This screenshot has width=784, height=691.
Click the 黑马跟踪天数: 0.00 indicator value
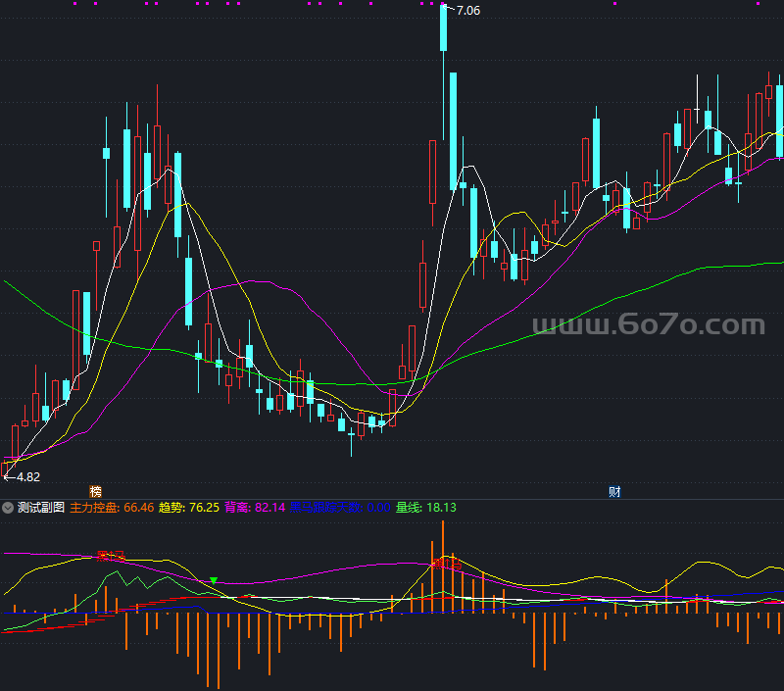(x=340, y=508)
